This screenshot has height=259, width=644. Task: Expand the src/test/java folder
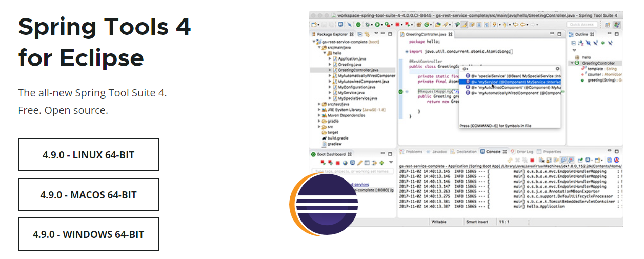319,104
